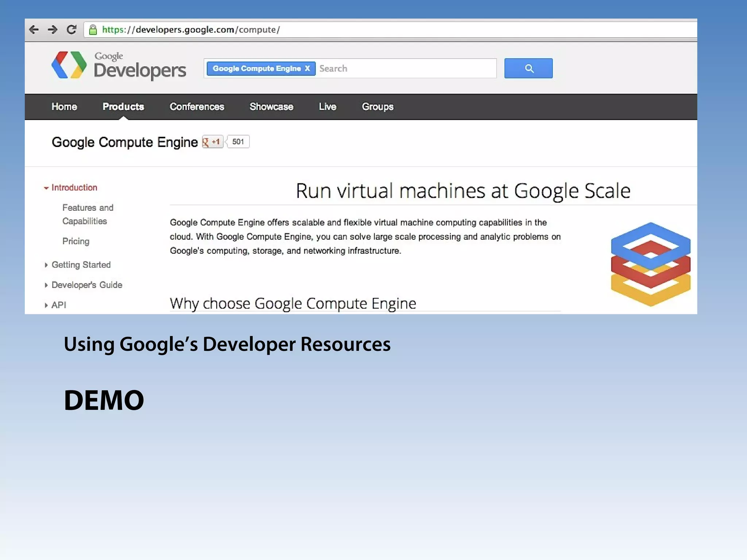Click the Google Compute Engine filter chip
Viewport: 747px width, 560px height.
(x=261, y=69)
